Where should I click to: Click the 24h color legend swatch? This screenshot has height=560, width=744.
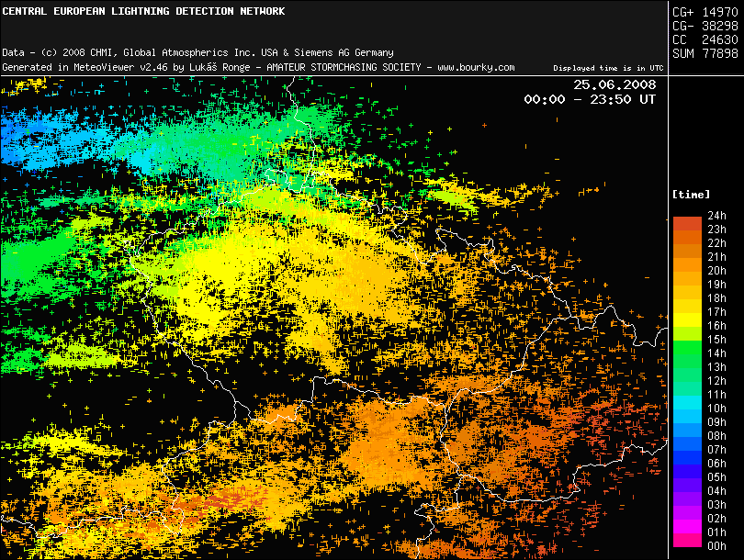pyautogui.click(x=687, y=224)
